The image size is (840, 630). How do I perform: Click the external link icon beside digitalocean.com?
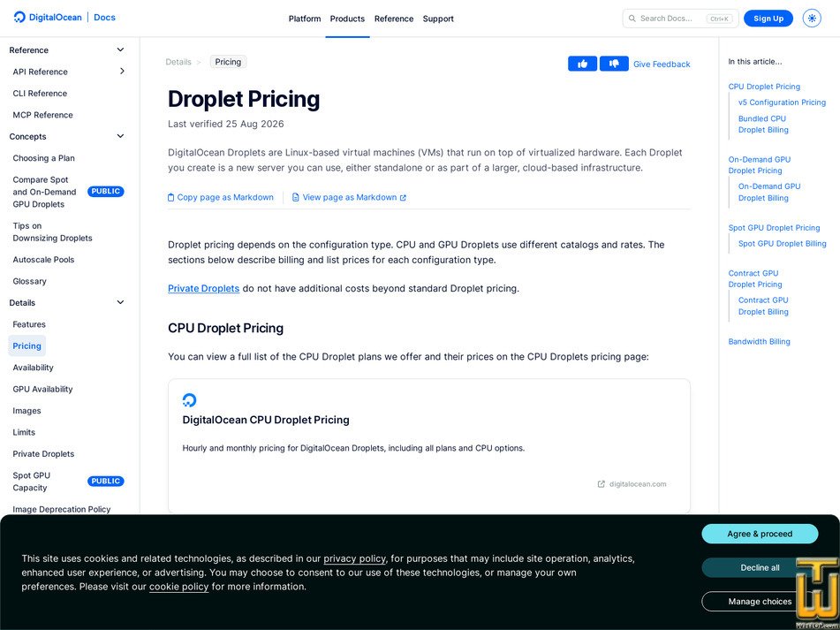point(601,483)
